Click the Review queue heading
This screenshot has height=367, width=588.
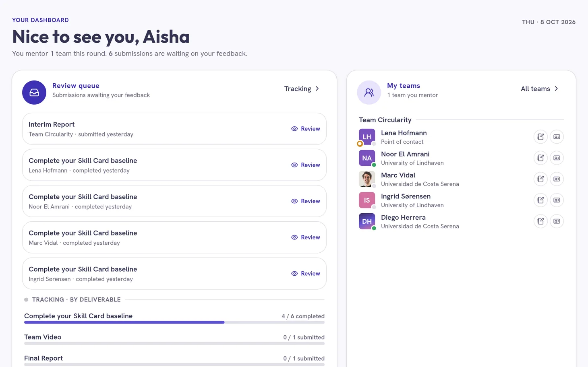[x=76, y=86]
